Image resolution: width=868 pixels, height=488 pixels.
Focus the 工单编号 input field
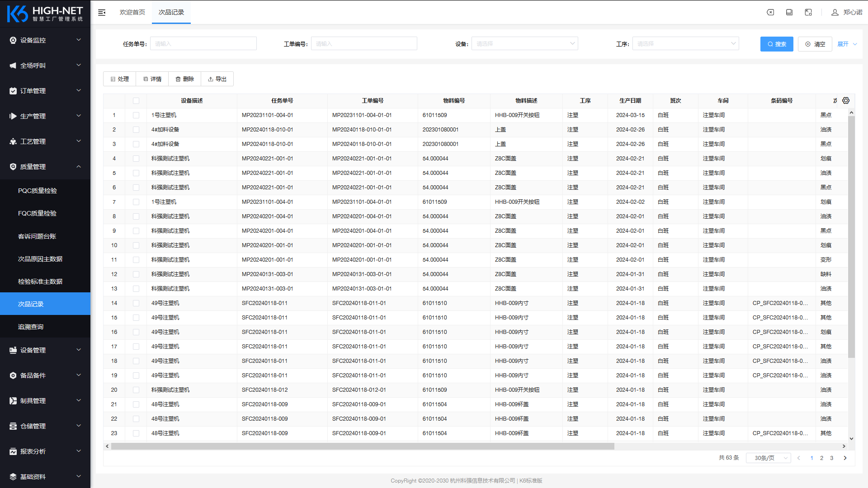point(364,44)
